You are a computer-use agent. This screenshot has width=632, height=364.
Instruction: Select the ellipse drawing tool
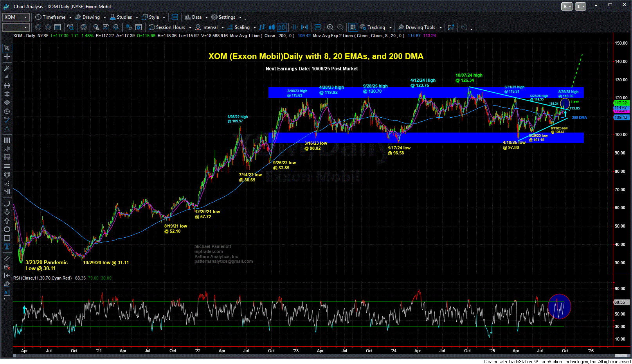(7, 230)
